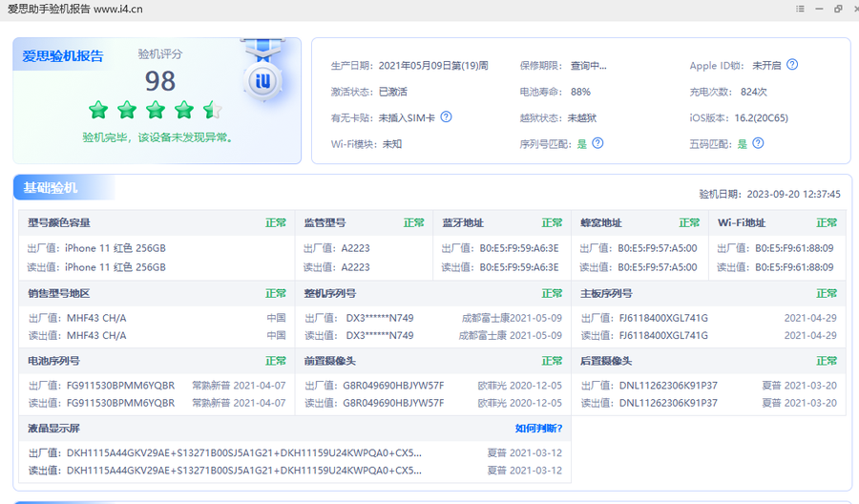Viewport: 859px width, 504px height.
Task: Click the five-star rating row
Action: 155,110
